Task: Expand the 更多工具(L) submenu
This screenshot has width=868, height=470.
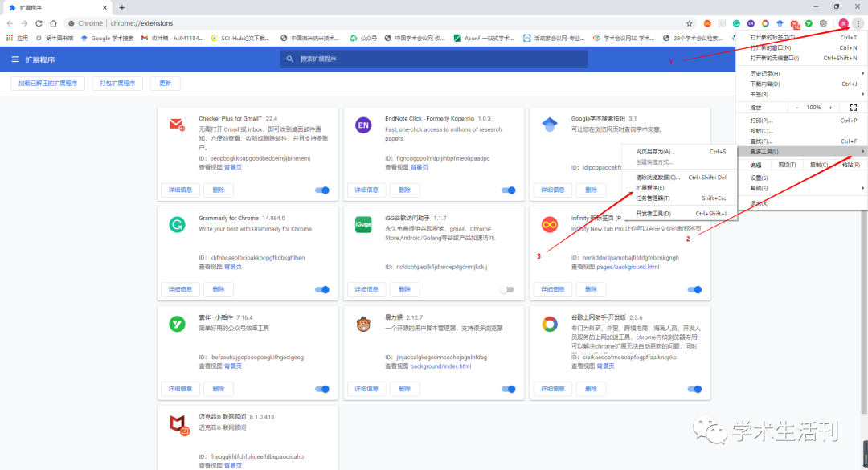Action: 802,151
